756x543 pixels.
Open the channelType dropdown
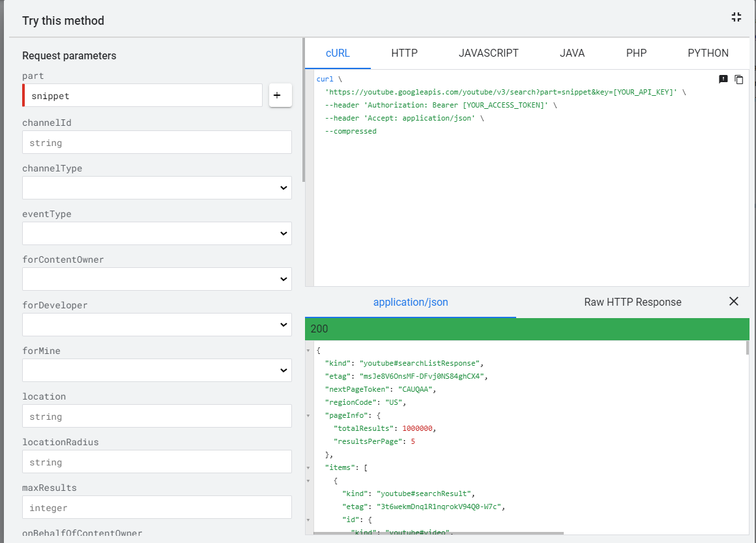coord(156,188)
